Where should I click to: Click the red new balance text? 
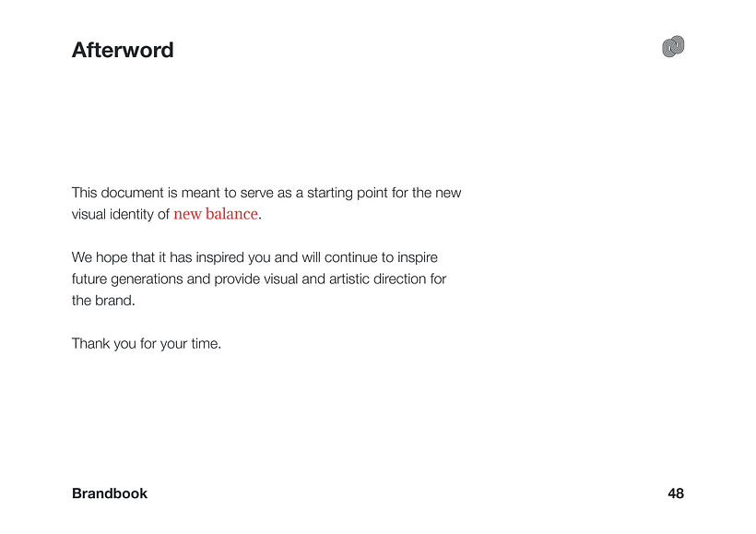coord(216,214)
